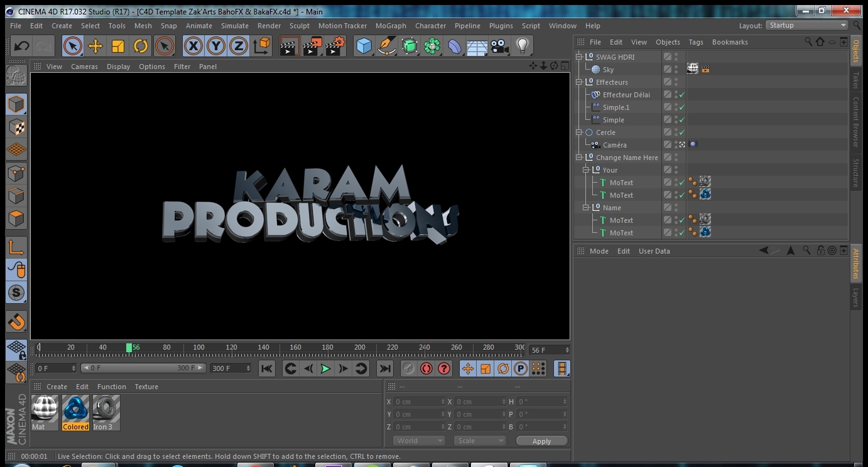868x467 pixels.
Task: Enable the Texture mode checkerboard cube
Action: (16, 127)
